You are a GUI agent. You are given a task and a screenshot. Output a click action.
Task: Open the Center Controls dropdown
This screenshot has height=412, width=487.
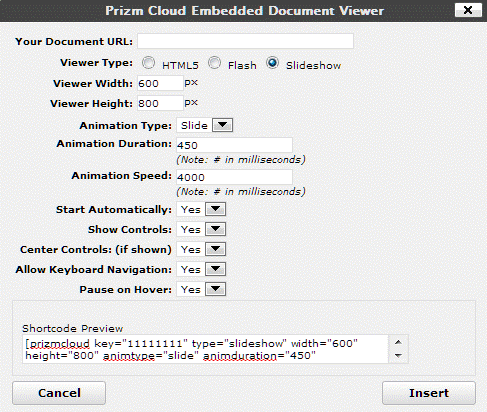[201, 249]
